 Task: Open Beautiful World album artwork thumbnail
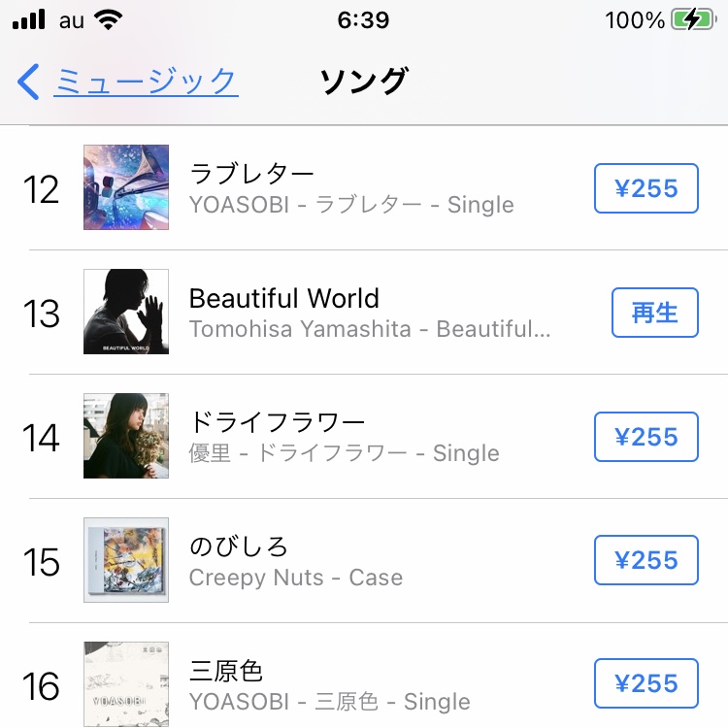pyautogui.click(x=126, y=312)
